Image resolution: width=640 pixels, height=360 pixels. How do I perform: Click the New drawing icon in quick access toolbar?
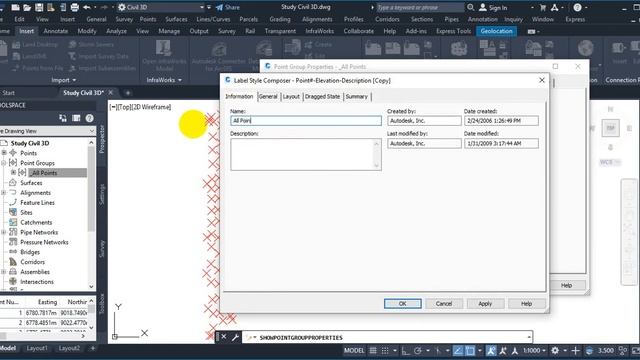point(15,7)
